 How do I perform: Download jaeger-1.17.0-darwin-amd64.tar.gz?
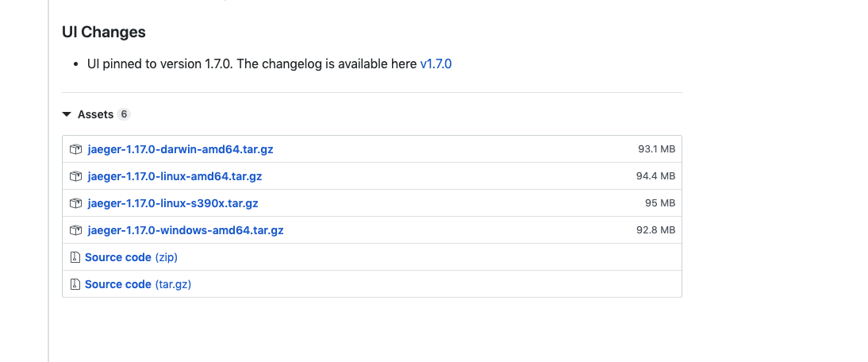[x=180, y=149]
